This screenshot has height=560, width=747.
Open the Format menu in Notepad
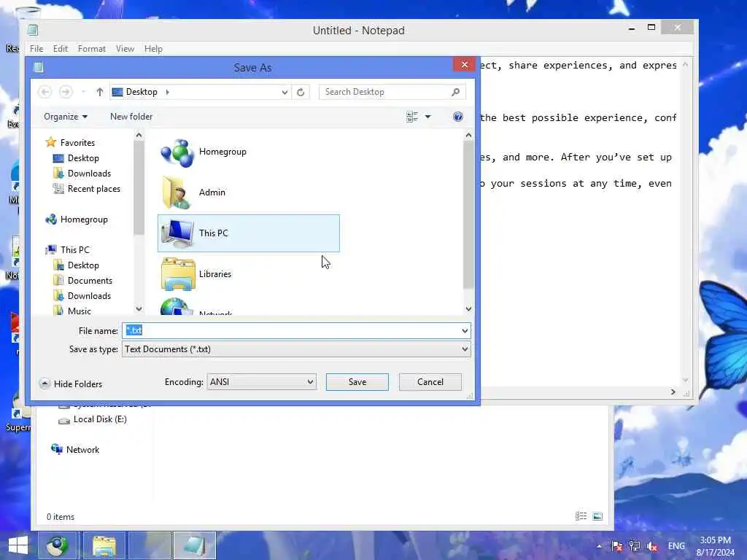[x=91, y=49]
